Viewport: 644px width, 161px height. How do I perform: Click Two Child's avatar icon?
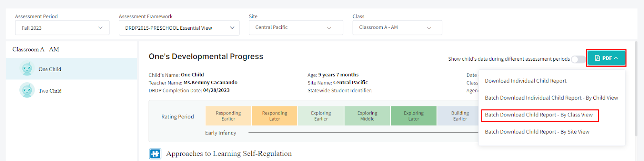(x=27, y=90)
